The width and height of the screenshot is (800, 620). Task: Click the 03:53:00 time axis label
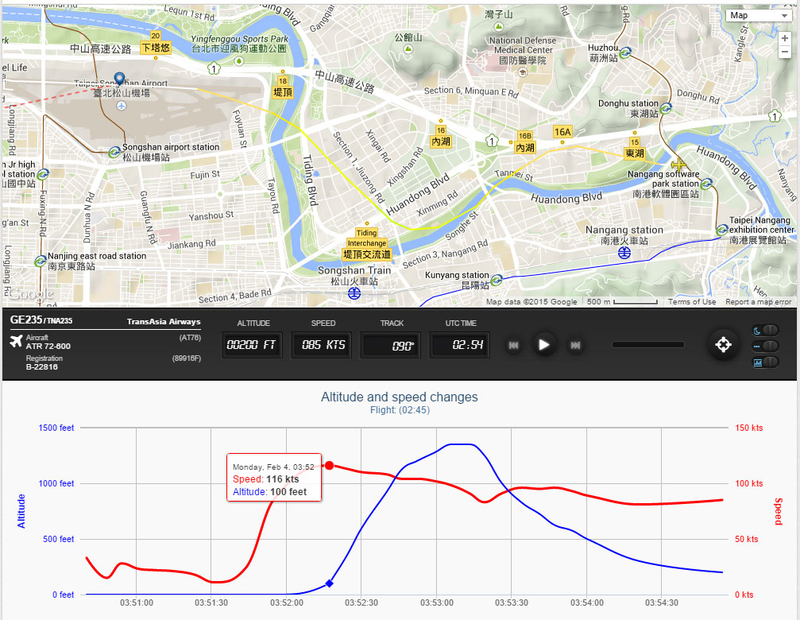tap(437, 603)
